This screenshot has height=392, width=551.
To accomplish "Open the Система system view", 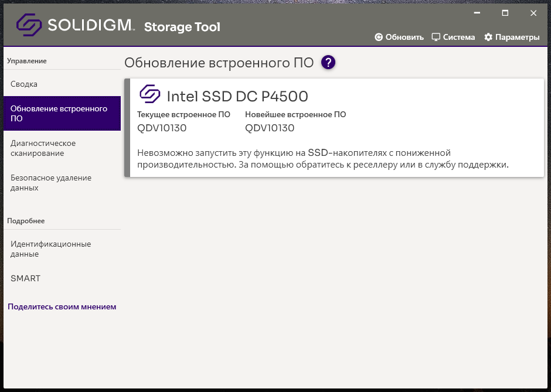I will pyautogui.click(x=453, y=38).
